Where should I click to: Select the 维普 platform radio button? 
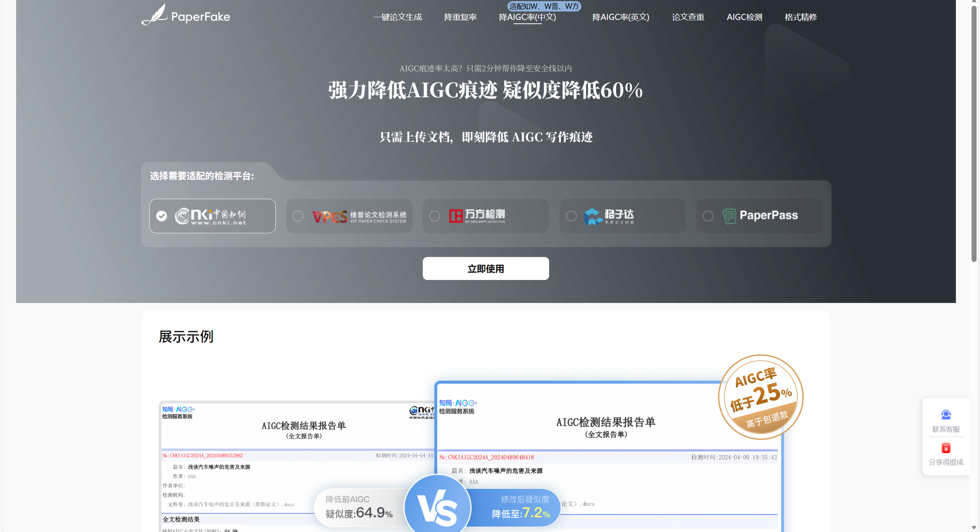coord(298,216)
